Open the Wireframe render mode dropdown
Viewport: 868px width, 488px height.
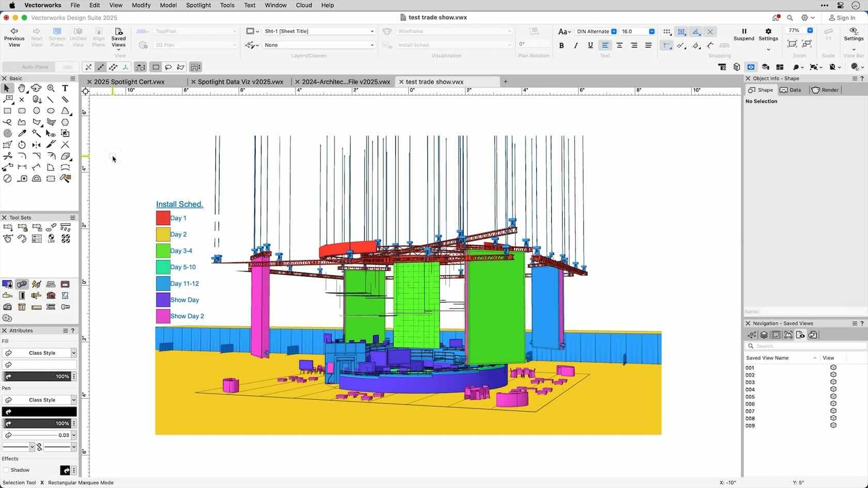point(454,31)
